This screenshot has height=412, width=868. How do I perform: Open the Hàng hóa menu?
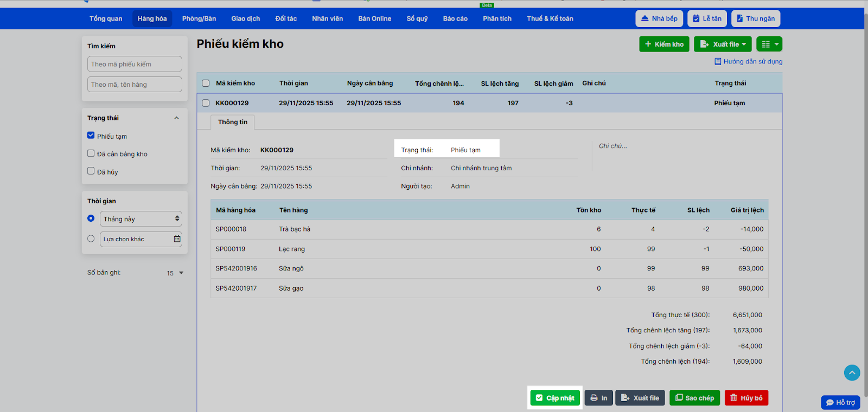click(x=152, y=18)
